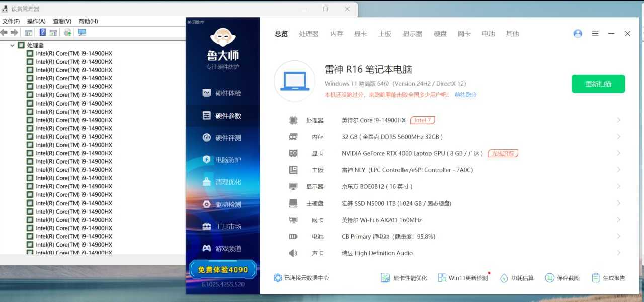Image resolution: width=644 pixels, height=302 pixels.
Task: Open 显卡性能优化 tool at bottom
Action: coord(404,278)
